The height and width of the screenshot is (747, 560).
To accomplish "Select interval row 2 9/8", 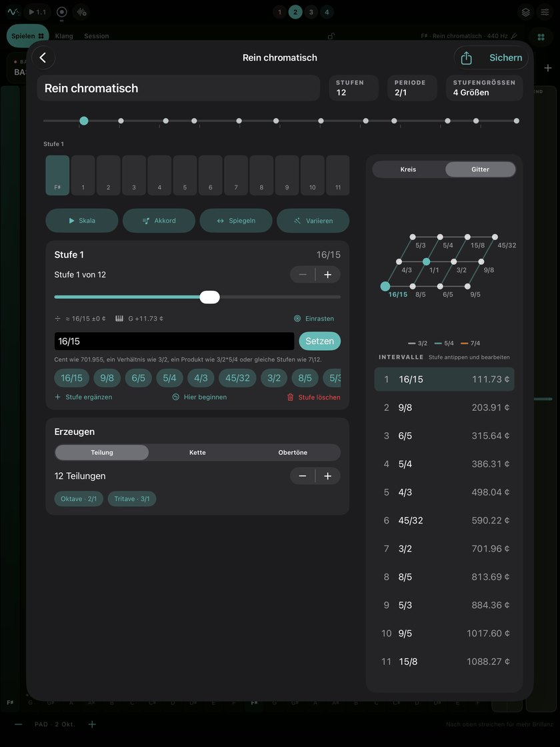I will point(444,408).
